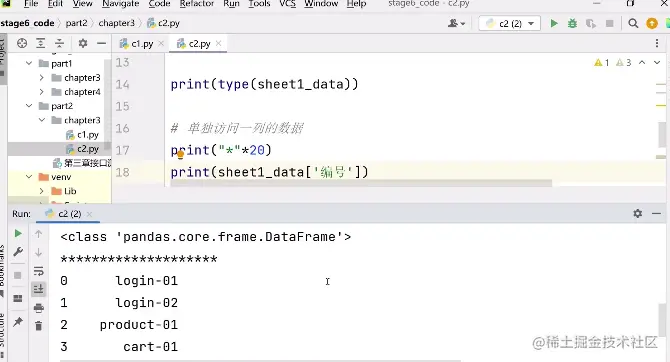Go to the next highlighted warning arrow
The width and height of the screenshot is (670, 362).
pos(657,63)
